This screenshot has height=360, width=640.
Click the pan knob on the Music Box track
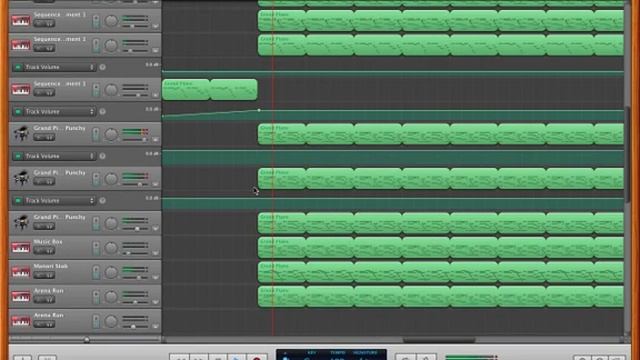111,248
